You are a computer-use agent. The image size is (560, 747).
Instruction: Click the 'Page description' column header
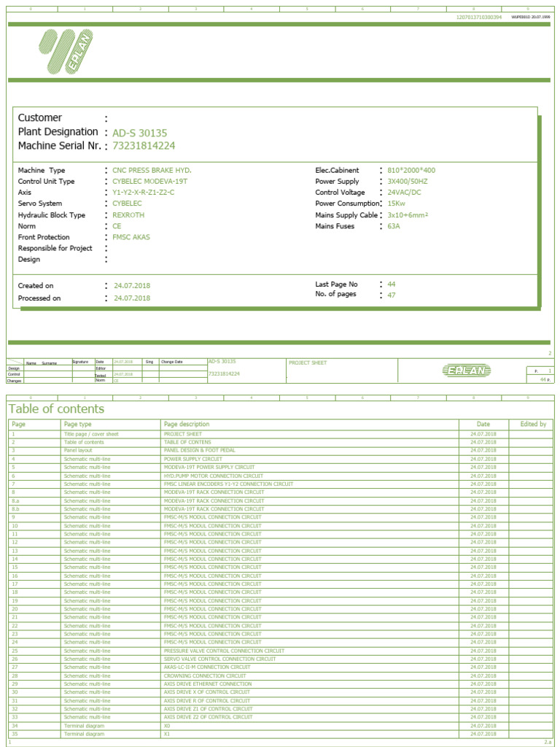[x=187, y=424]
